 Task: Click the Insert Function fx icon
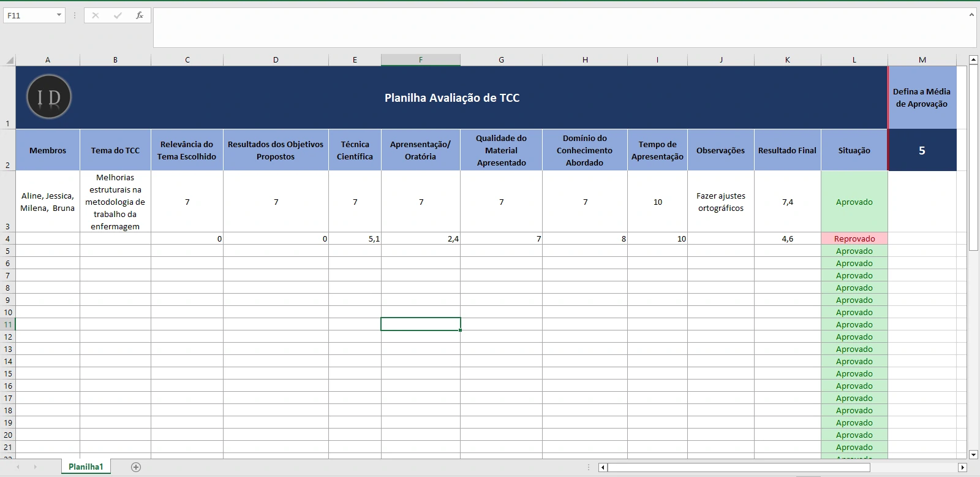pyautogui.click(x=140, y=15)
